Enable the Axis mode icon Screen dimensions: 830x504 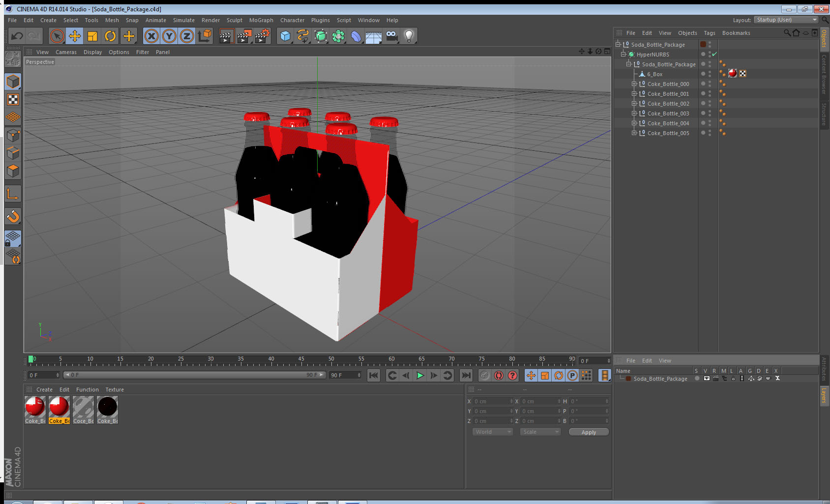13,194
